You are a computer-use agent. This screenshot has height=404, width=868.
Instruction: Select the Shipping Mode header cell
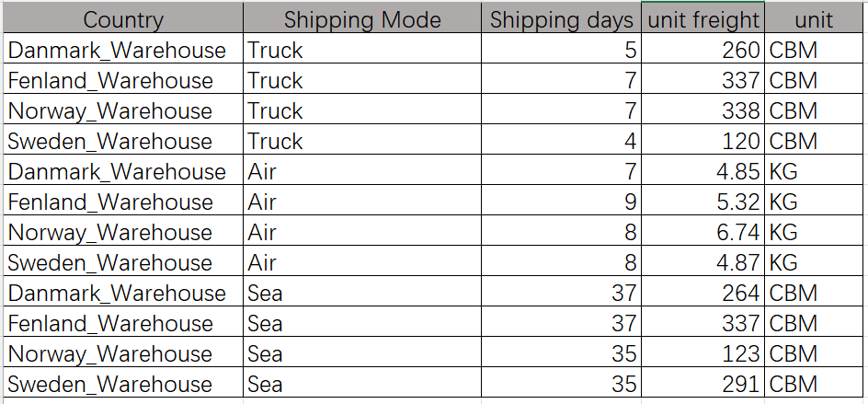pyautogui.click(x=362, y=17)
